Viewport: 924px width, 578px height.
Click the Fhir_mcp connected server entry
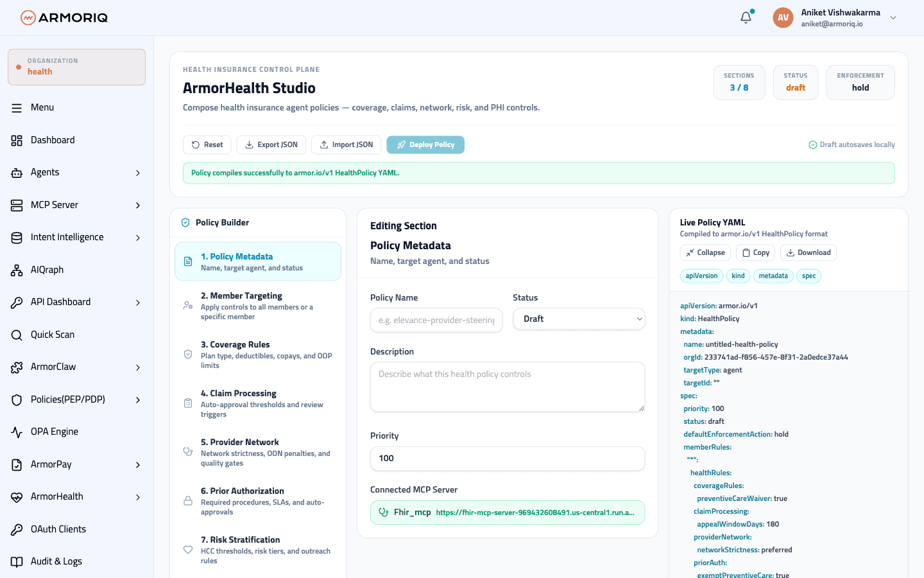point(508,512)
